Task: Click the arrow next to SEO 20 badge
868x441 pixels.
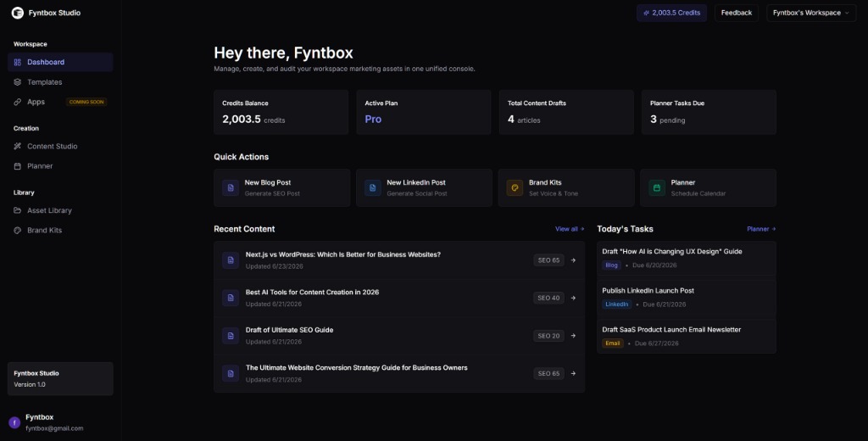Action: tap(573, 336)
